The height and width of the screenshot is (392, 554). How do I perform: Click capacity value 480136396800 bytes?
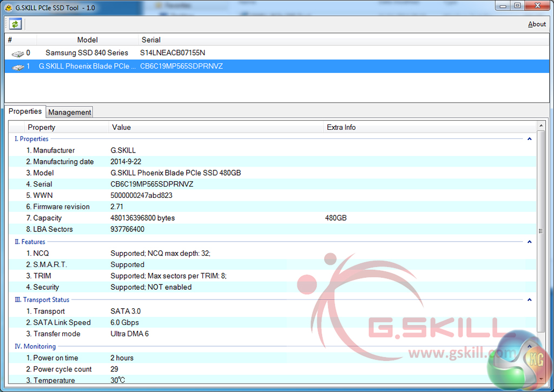tap(142, 218)
